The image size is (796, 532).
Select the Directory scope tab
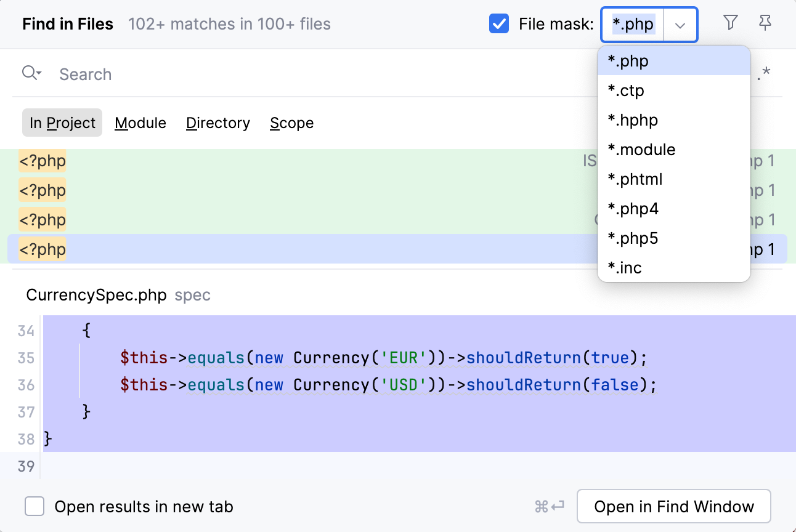[217, 123]
